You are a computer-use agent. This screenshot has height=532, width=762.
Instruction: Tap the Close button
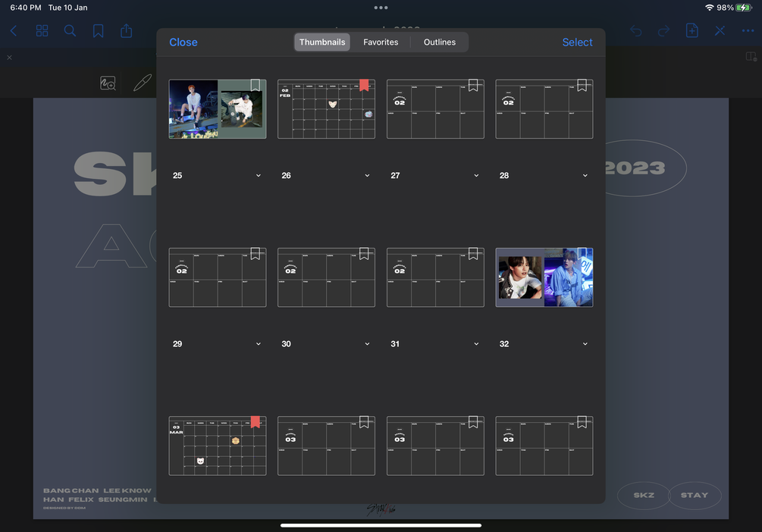[x=183, y=42]
